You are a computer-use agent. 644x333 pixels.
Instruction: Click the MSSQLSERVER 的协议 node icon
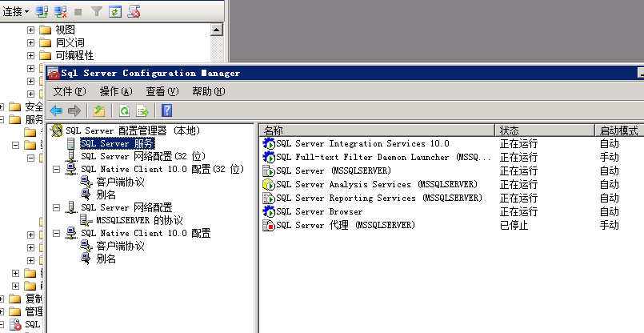(86, 220)
